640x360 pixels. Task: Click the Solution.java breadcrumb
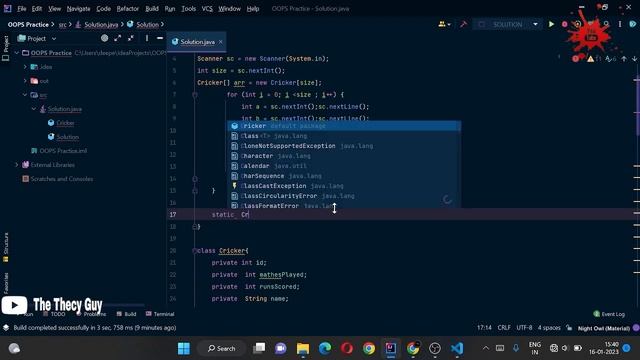click(x=101, y=24)
